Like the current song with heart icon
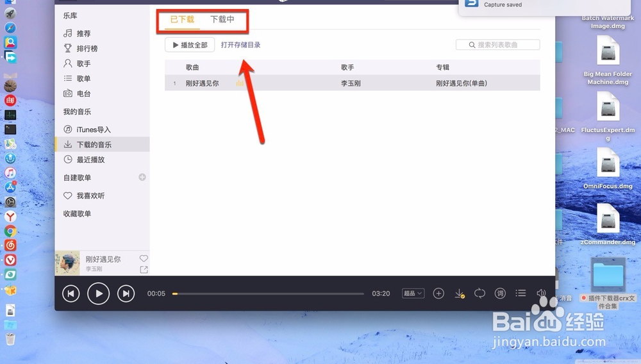 pyautogui.click(x=144, y=259)
